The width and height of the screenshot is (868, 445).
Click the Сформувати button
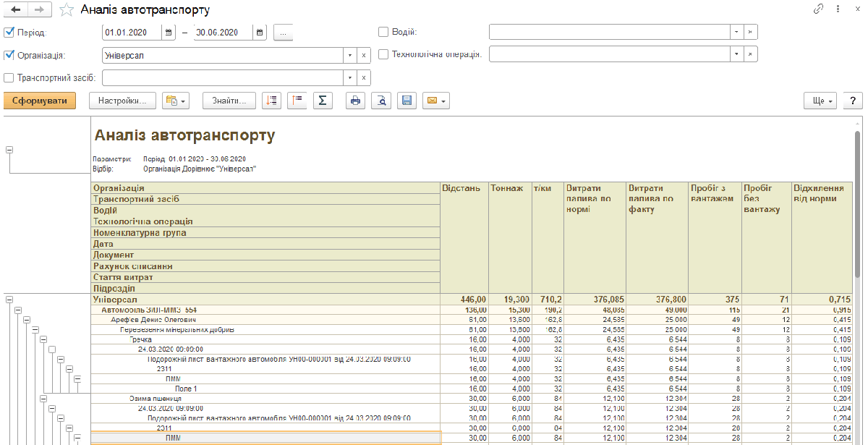click(x=40, y=101)
